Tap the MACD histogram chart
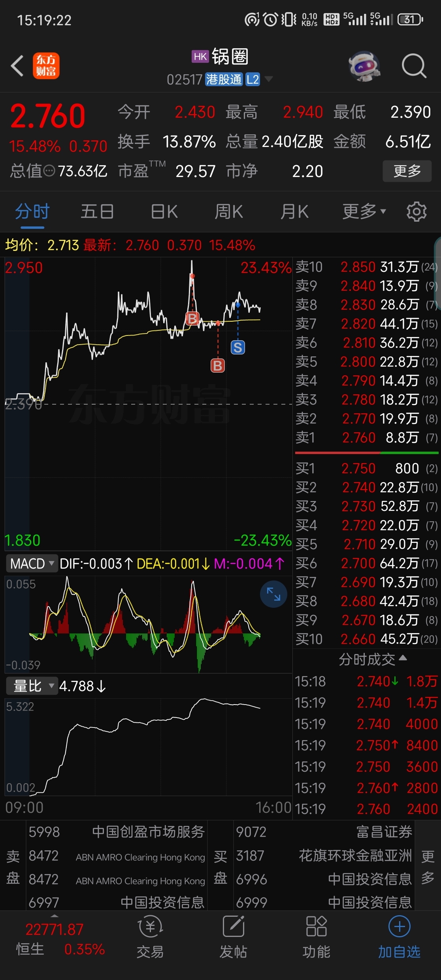 (148, 624)
